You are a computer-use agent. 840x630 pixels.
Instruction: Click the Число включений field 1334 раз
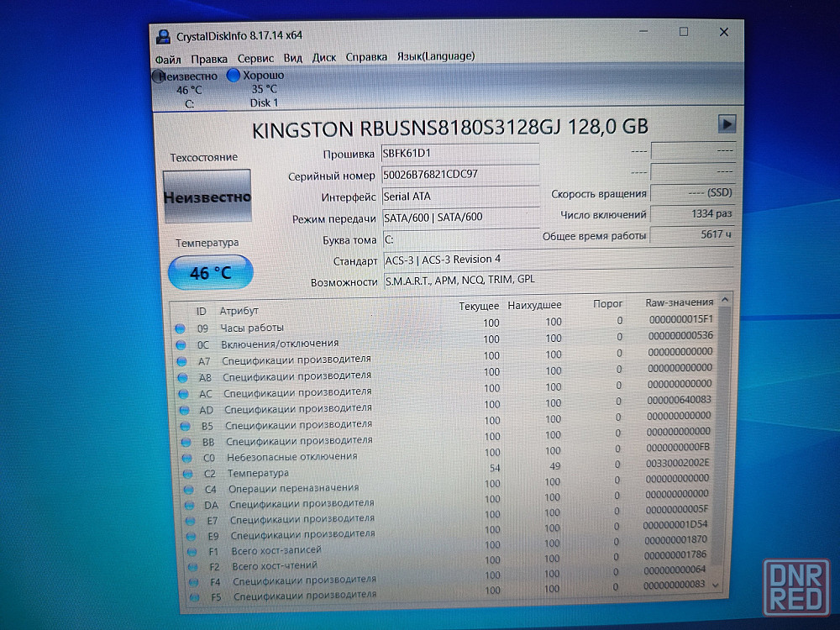(x=691, y=213)
